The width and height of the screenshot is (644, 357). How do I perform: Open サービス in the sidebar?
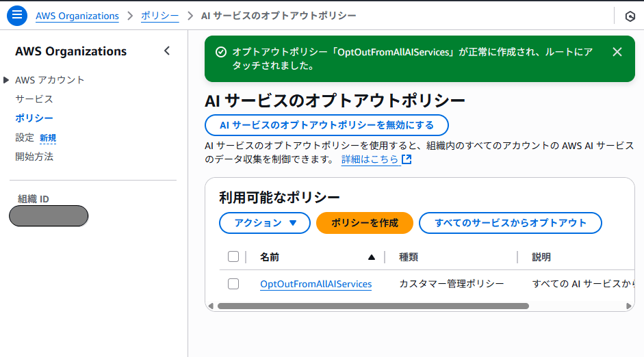pyautogui.click(x=34, y=99)
